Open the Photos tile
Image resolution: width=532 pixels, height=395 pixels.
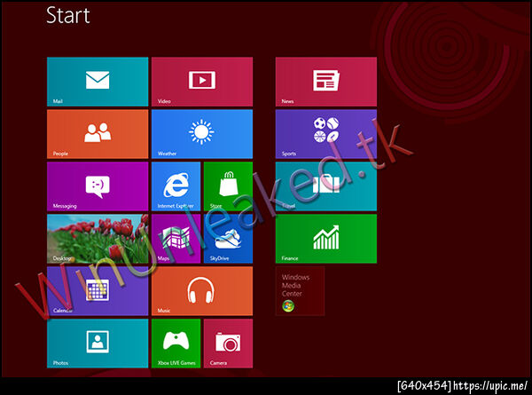pyautogui.click(x=98, y=344)
